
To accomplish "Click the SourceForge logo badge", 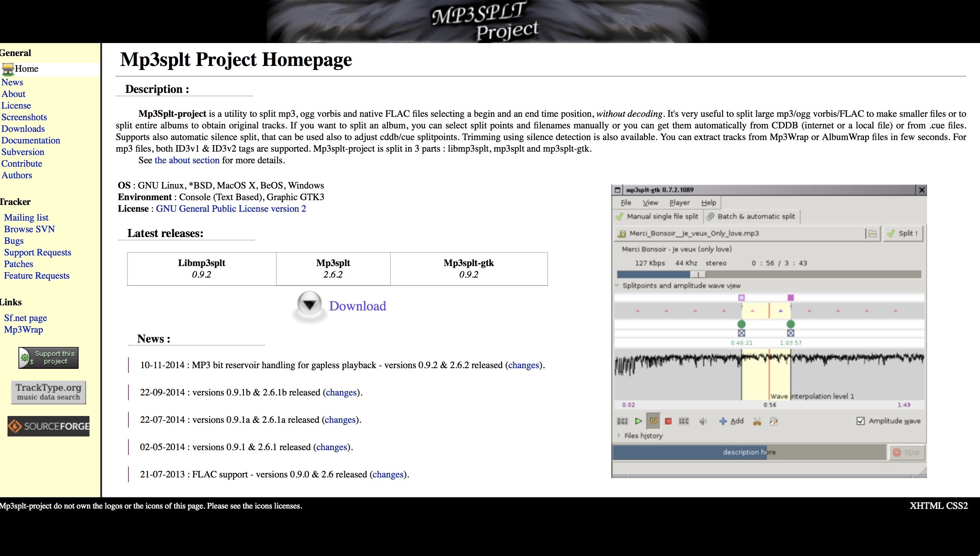I will (49, 426).
